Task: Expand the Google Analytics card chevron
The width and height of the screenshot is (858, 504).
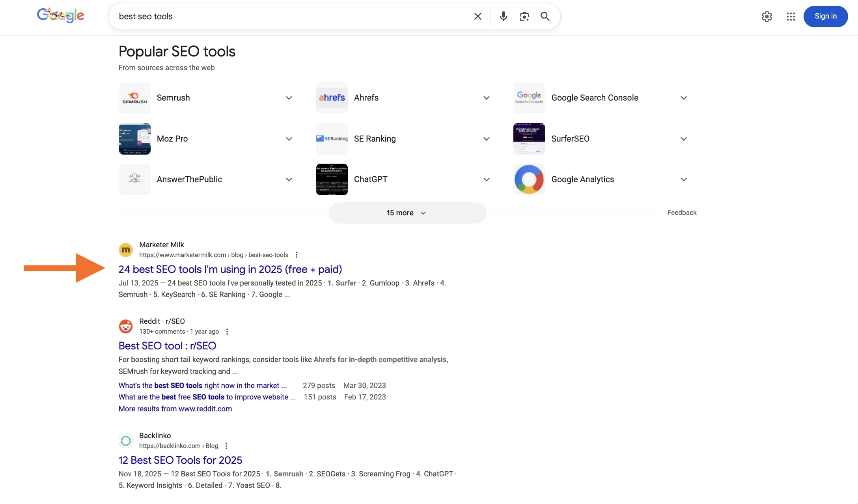Action: point(684,179)
